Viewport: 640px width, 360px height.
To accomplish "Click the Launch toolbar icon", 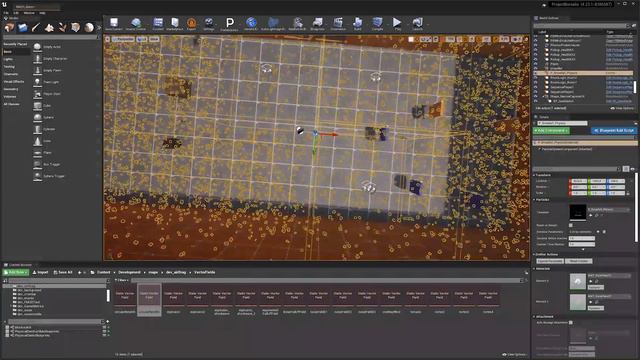I will (x=417, y=24).
